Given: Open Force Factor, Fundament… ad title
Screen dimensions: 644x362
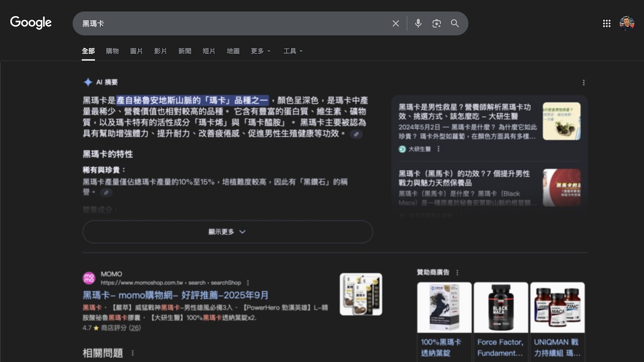Looking at the screenshot, I should pos(500,348).
